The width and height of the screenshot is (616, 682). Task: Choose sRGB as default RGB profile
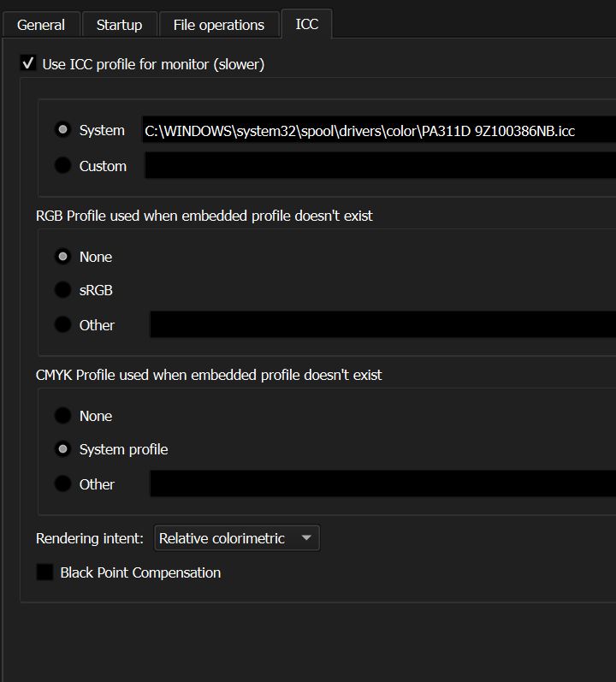[62, 290]
